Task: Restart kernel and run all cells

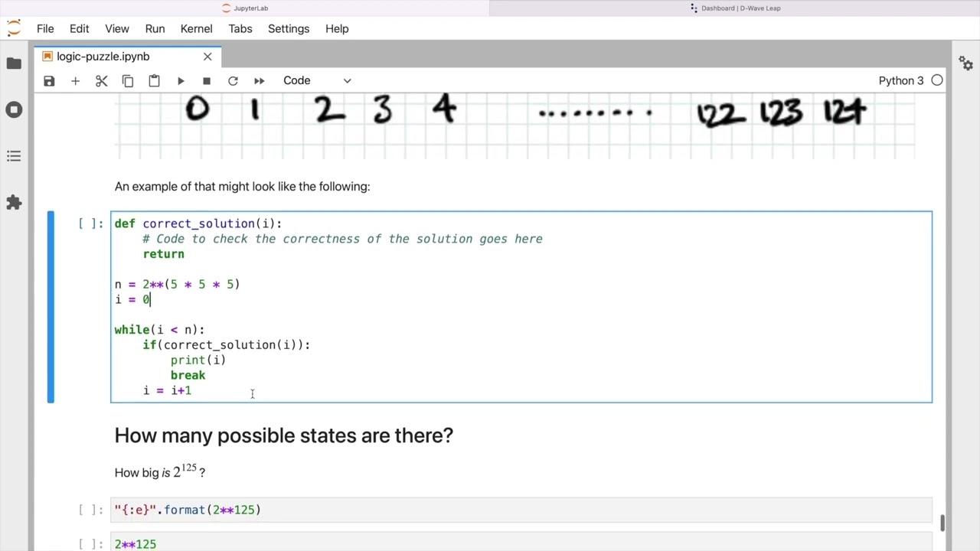Action: click(259, 80)
